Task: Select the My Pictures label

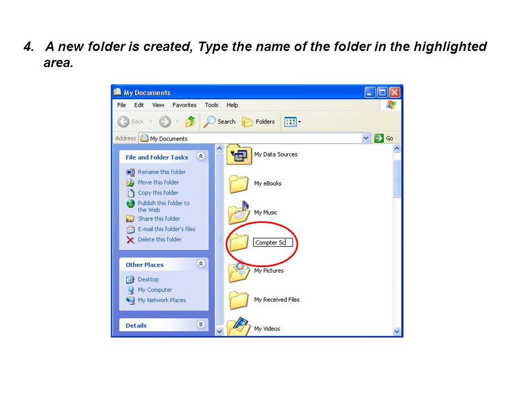Action: (x=269, y=271)
